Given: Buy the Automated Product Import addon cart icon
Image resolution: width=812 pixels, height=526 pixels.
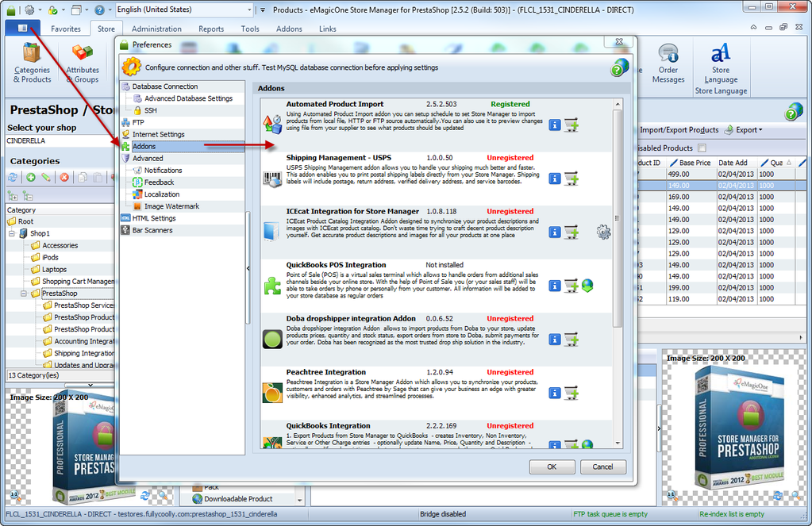Looking at the screenshot, I should (x=571, y=125).
